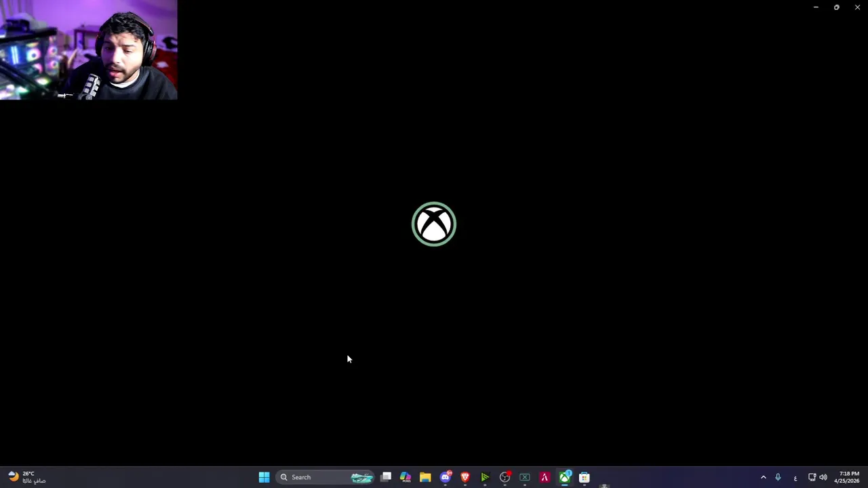Expand the hidden system tray icons
This screenshot has width=868, height=488.
[763, 477]
